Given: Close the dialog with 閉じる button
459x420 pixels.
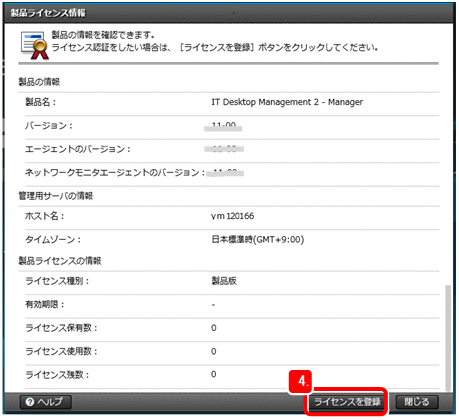Looking at the screenshot, I should (x=417, y=402).
